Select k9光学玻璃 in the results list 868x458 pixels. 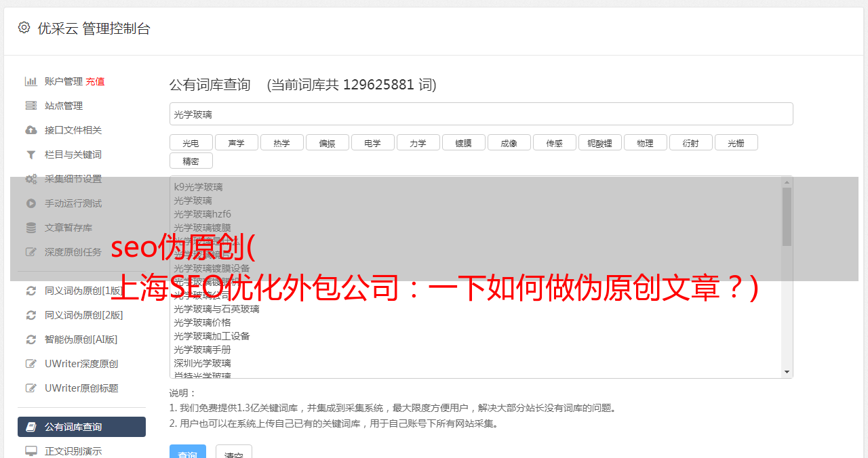[x=198, y=187]
